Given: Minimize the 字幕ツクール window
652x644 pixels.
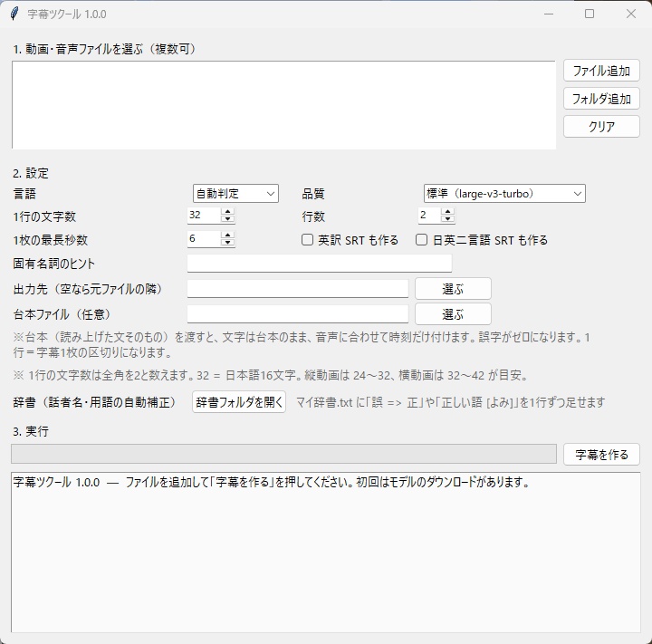Looking at the screenshot, I should click(x=549, y=14).
